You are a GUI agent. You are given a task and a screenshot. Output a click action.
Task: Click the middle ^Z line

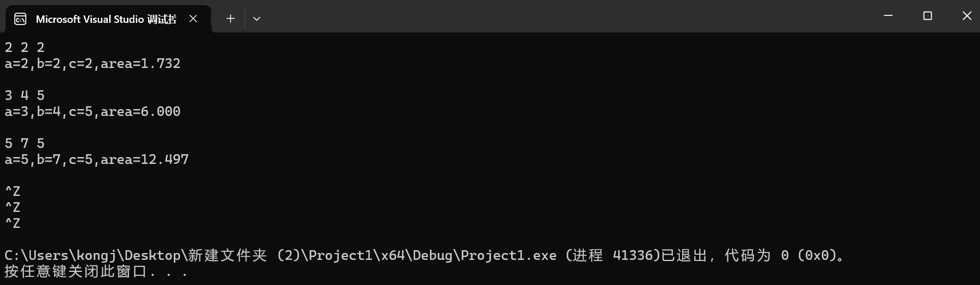click(x=13, y=207)
